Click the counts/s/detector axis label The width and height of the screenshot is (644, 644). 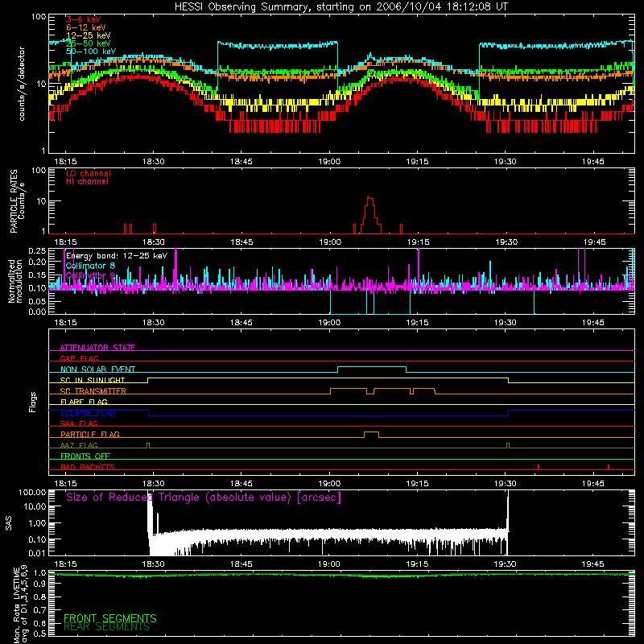coord(22,84)
